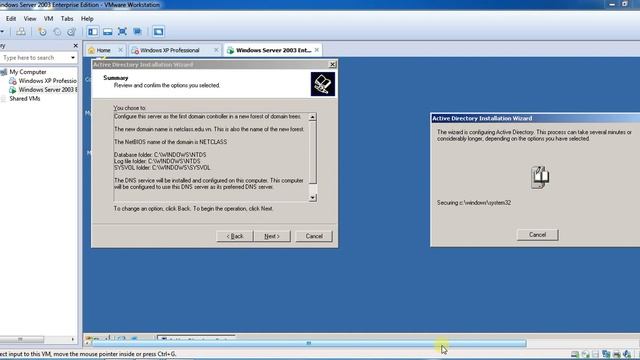Image resolution: width=640 pixels, height=360 pixels.
Task: Click Cancel in the configuring progress dialog
Action: point(538,235)
